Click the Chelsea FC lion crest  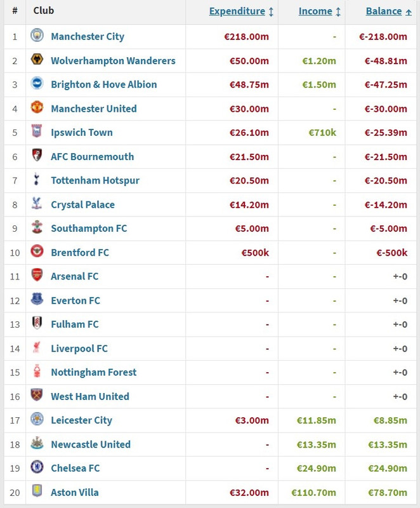[x=37, y=467]
